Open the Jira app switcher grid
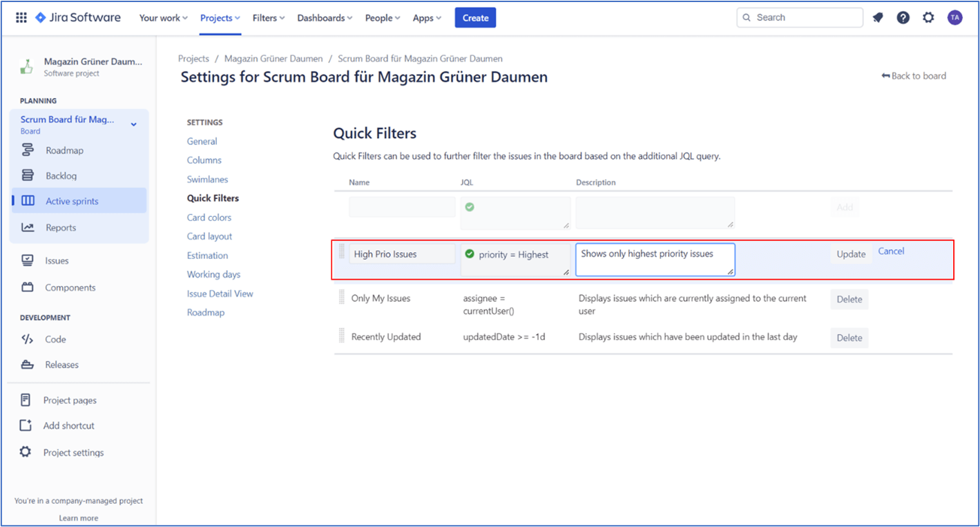 coord(21,17)
